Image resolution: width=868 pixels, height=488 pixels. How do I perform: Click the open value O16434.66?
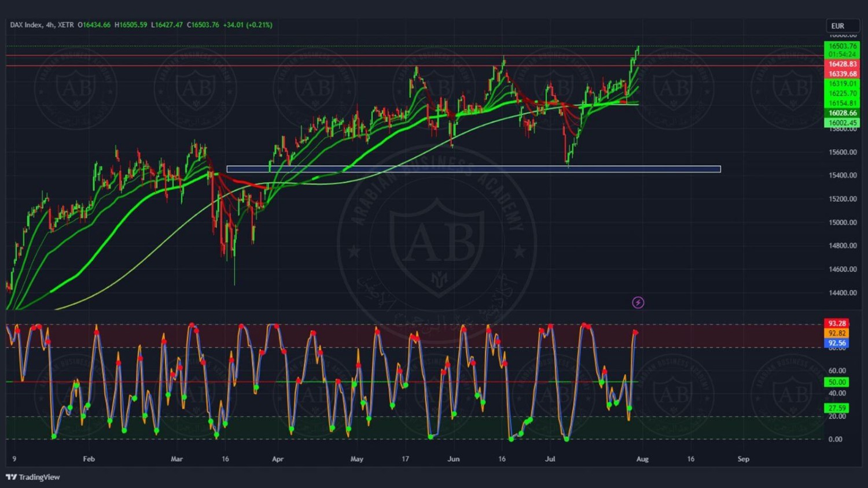click(94, 25)
